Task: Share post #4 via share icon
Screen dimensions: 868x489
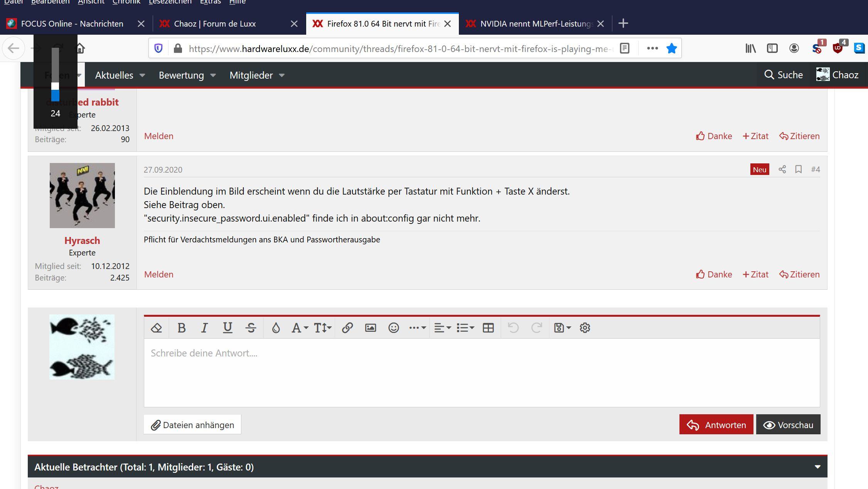Action: [x=782, y=170]
